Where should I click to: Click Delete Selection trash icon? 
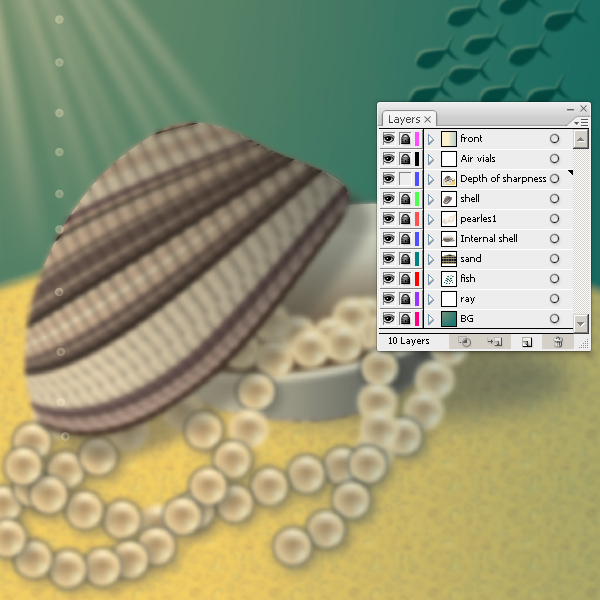coord(558,342)
